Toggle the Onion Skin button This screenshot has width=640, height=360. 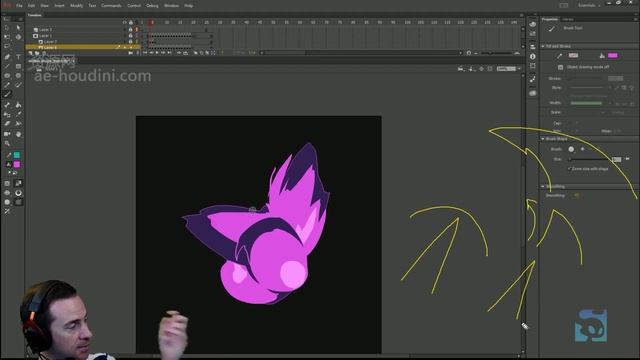tap(196, 53)
